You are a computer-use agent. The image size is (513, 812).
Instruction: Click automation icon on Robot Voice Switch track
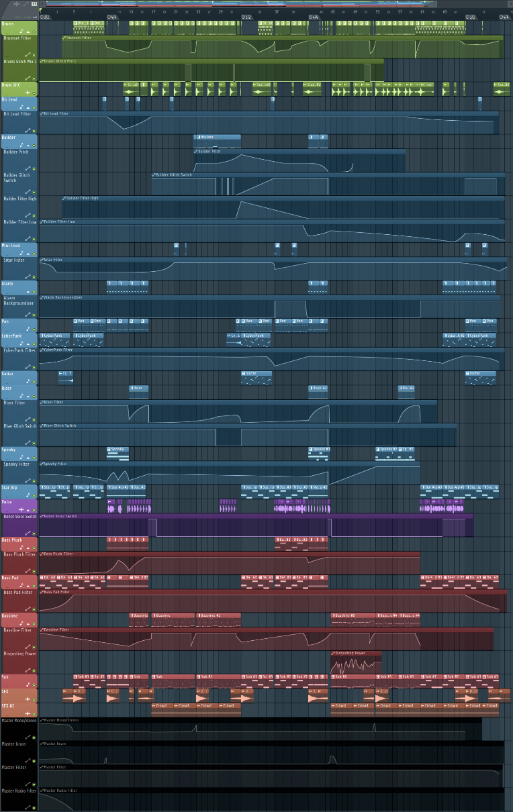click(x=28, y=533)
